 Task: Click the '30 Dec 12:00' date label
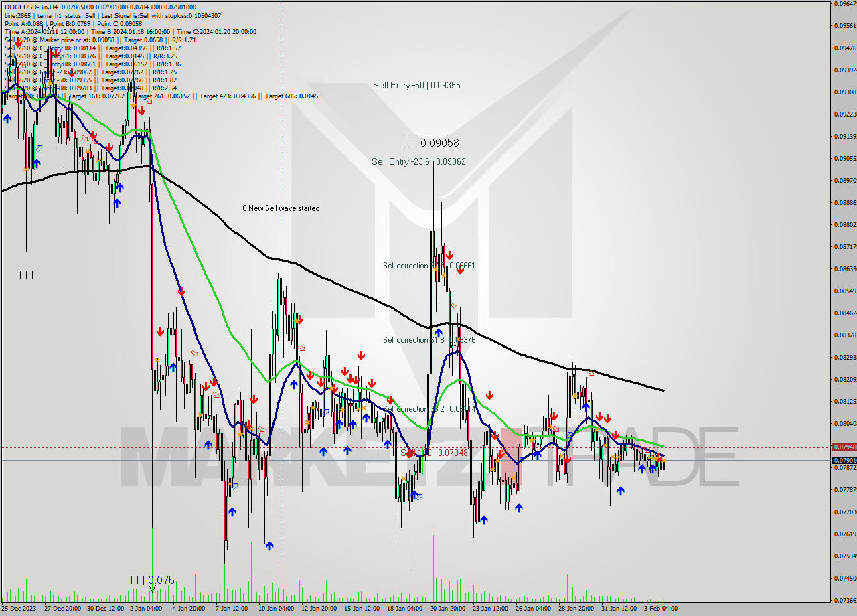[106, 608]
